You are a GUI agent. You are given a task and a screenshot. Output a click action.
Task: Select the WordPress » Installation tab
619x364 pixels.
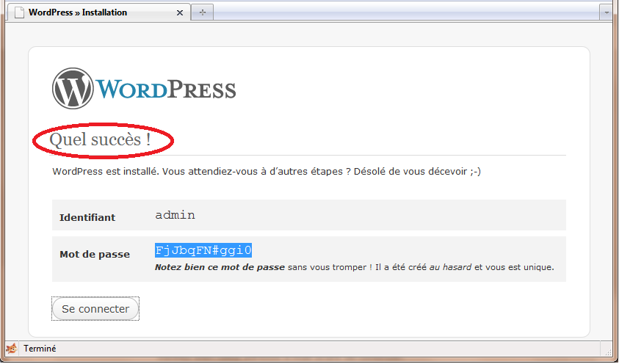pos(98,12)
